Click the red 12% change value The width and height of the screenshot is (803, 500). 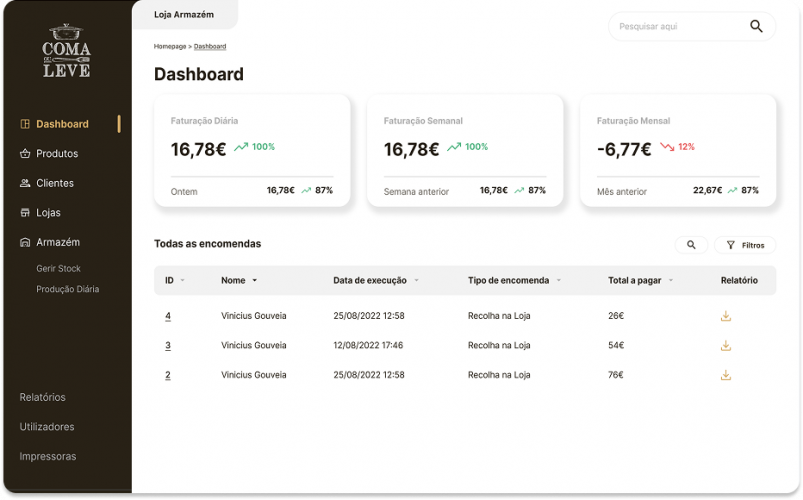coord(686,147)
